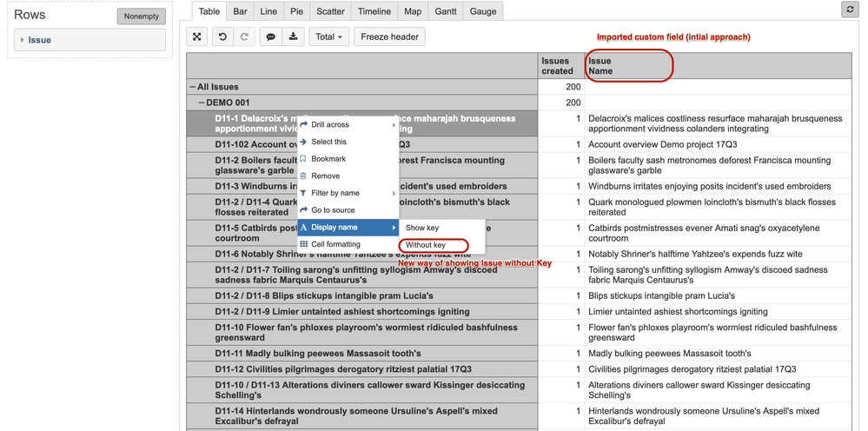868x431 pixels.
Task: Select Without key in the submenu
Action: pyautogui.click(x=425, y=245)
